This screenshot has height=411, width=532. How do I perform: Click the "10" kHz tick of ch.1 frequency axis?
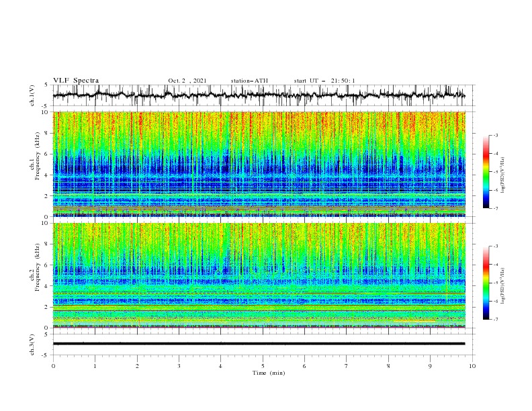45,112
